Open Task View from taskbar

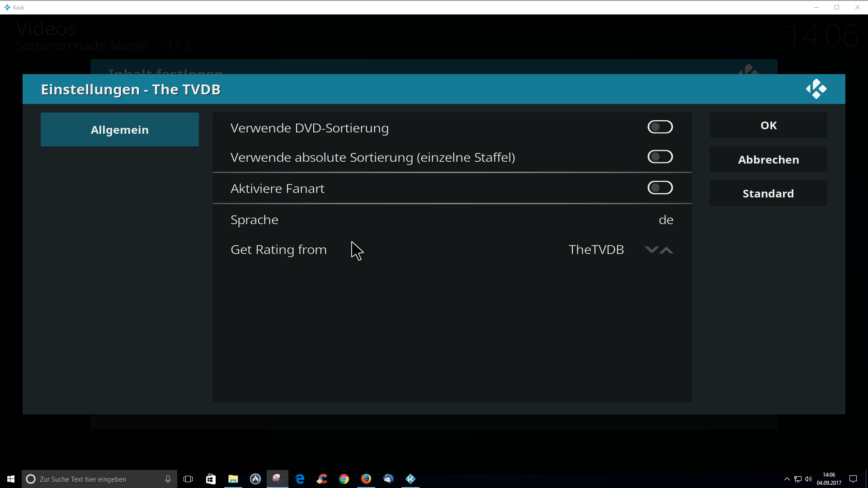pyautogui.click(x=188, y=479)
